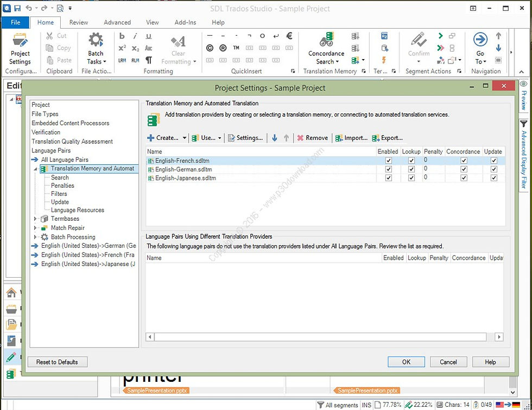Apply bold formatting in the ribbon

click(122, 36)
